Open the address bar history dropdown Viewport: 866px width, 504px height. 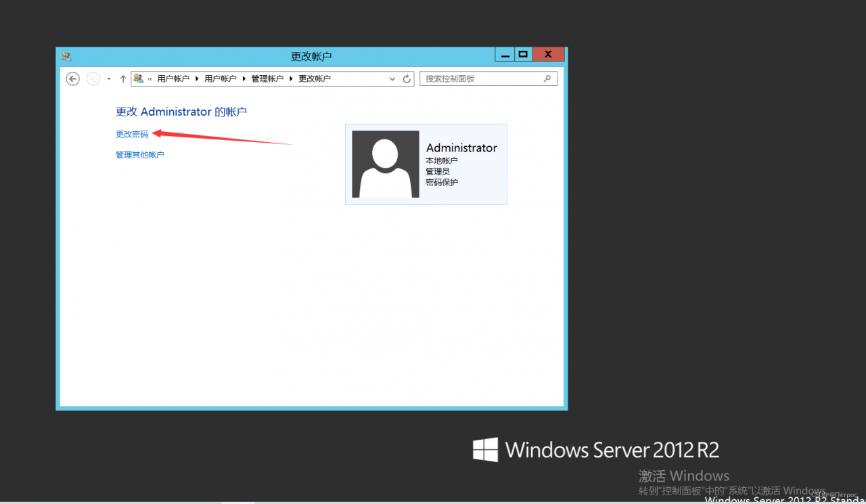[392, 79]
